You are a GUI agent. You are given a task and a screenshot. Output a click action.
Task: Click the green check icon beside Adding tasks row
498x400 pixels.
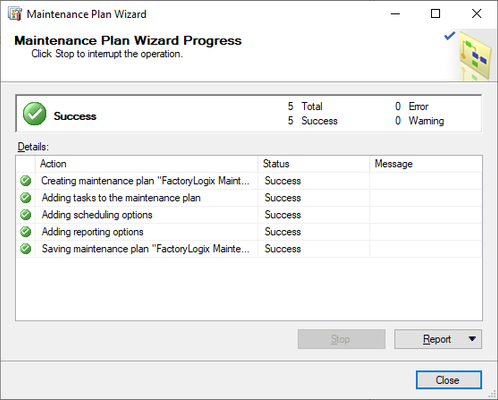26,198
